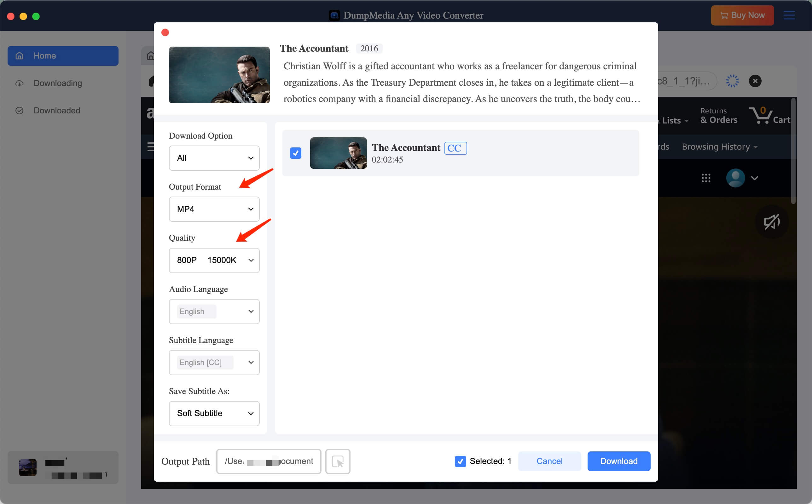Image resolution: width=812 pixels, height=504 pixels.
Task: Click the blue Download button
Action: [x=618, y=461]
